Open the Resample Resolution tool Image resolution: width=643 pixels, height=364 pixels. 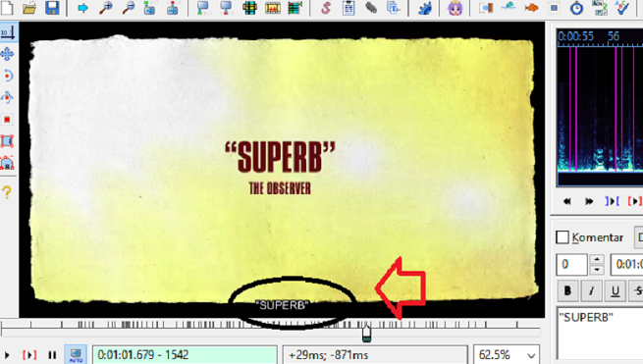point(554,8)
